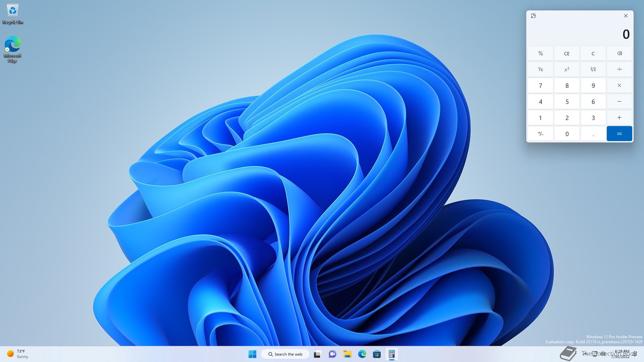Click the decimal point key

[593, 134]
